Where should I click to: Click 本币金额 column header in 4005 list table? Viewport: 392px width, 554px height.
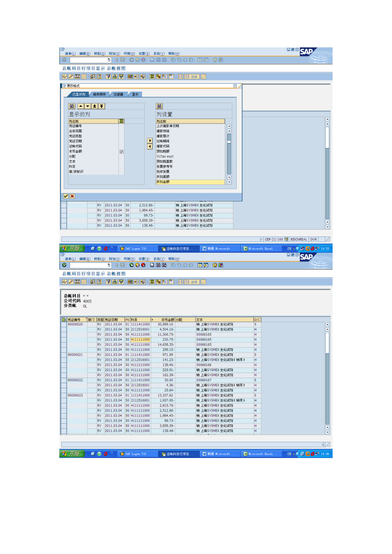[163, 320]
